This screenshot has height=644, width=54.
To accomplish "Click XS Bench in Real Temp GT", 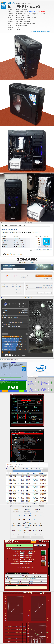I will pyautogui.click(x=27, y=537).
